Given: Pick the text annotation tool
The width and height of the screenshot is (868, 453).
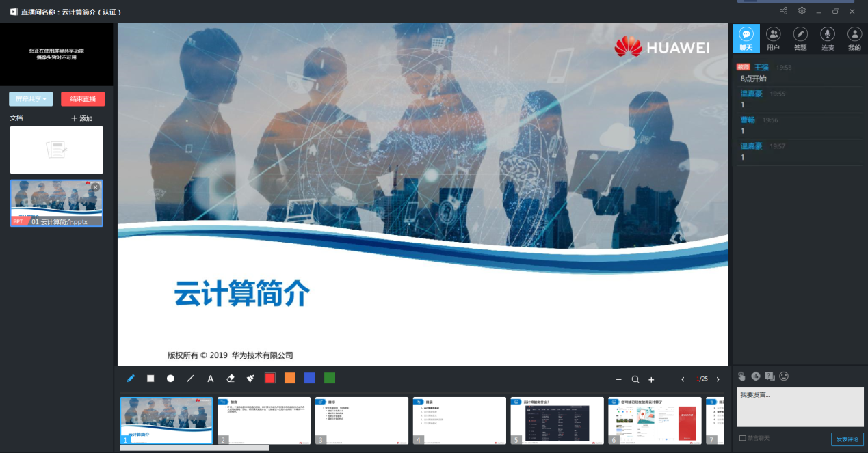Looking at the screenshot, I should click(211, 379).
